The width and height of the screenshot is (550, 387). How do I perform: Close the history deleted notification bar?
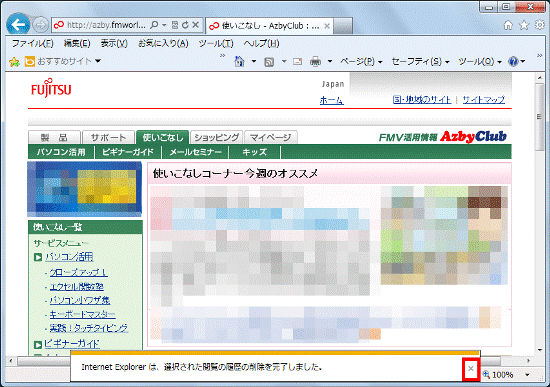(471, 368)
